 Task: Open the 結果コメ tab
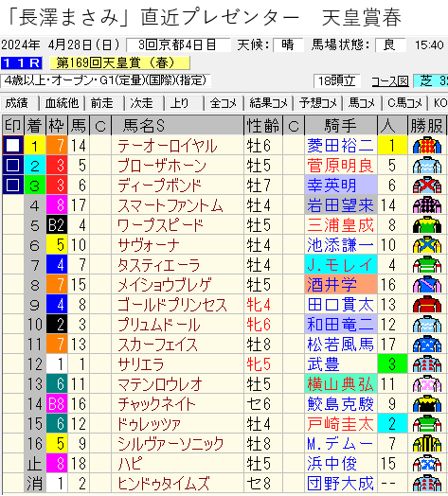pos(268,103)
